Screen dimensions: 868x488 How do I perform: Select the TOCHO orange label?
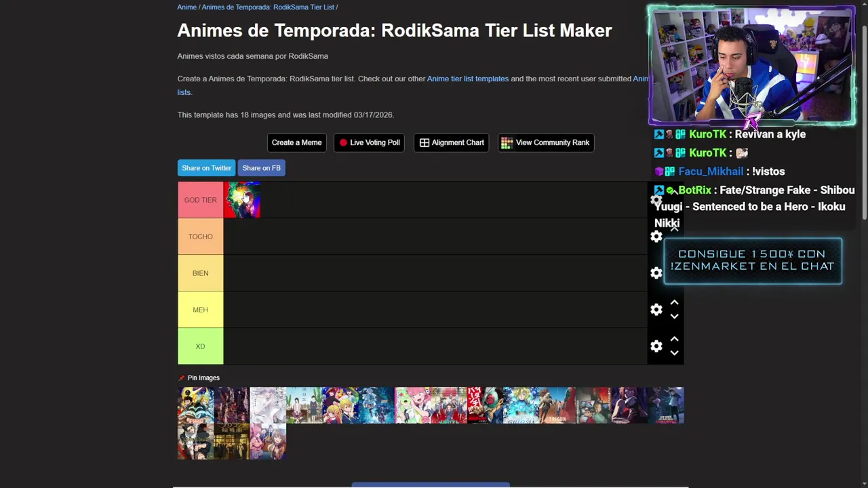[x=200, y=237]
